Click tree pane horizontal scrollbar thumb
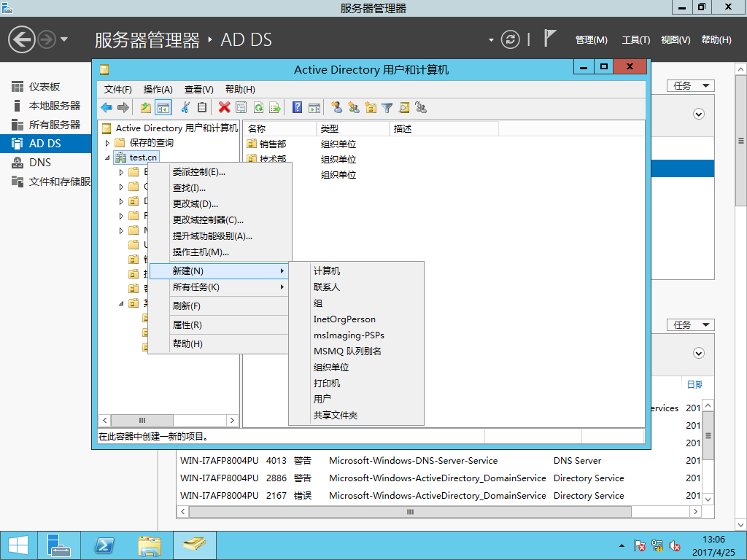The image size is (747, 560). coord(142,421)
